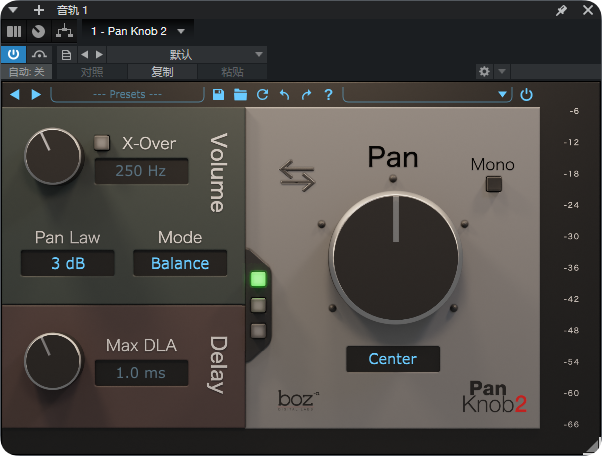The image size is (602, 456).
Task: Click the boz digital labs logo
Action: pyautogui.click(x=299, y=400)
